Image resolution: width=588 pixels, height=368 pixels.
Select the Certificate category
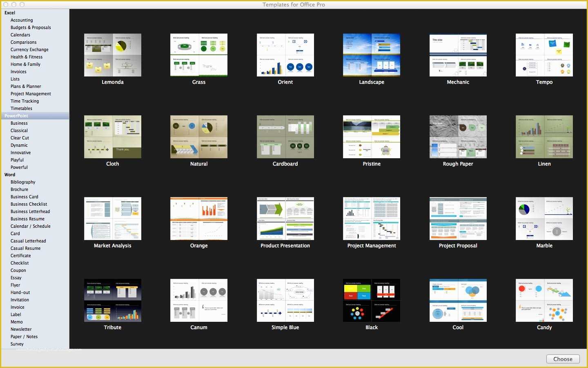(20, 256)
